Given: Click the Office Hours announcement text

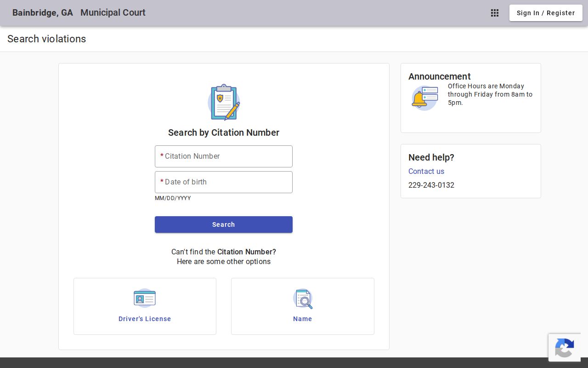Looking at the screenshot, I should [490, 94].
